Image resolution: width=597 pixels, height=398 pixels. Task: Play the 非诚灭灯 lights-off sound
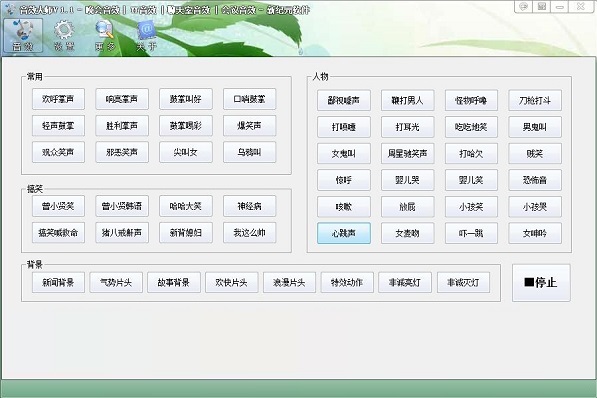pyautogui.click(x=463, y=283)
